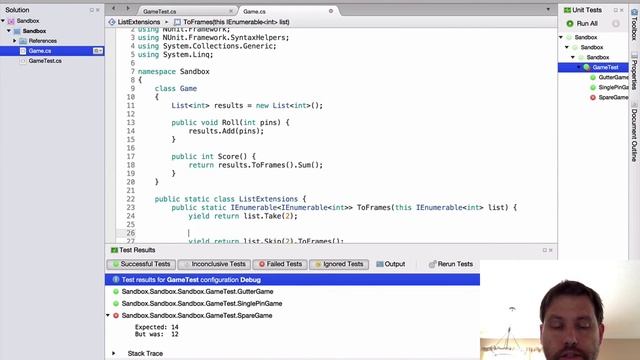Click the Rerun Tests button
The width and height of the screenshot is (640, 360).
451,264
